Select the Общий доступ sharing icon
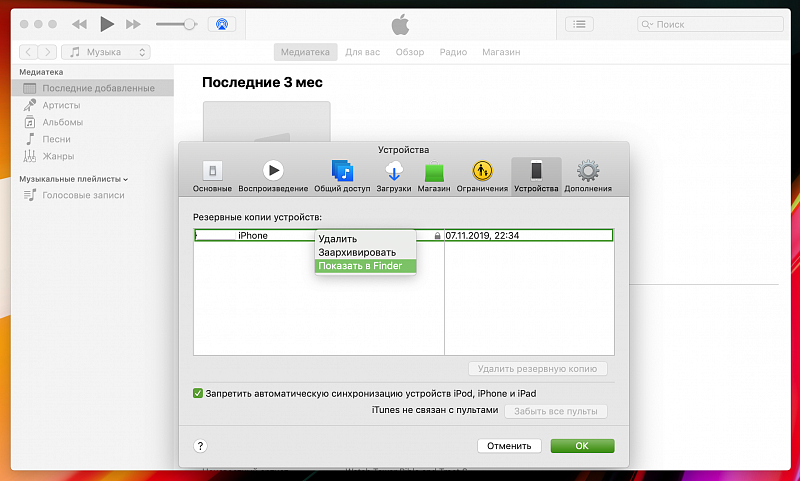Screen dimensions: 800x481 [x=342, y=171]
